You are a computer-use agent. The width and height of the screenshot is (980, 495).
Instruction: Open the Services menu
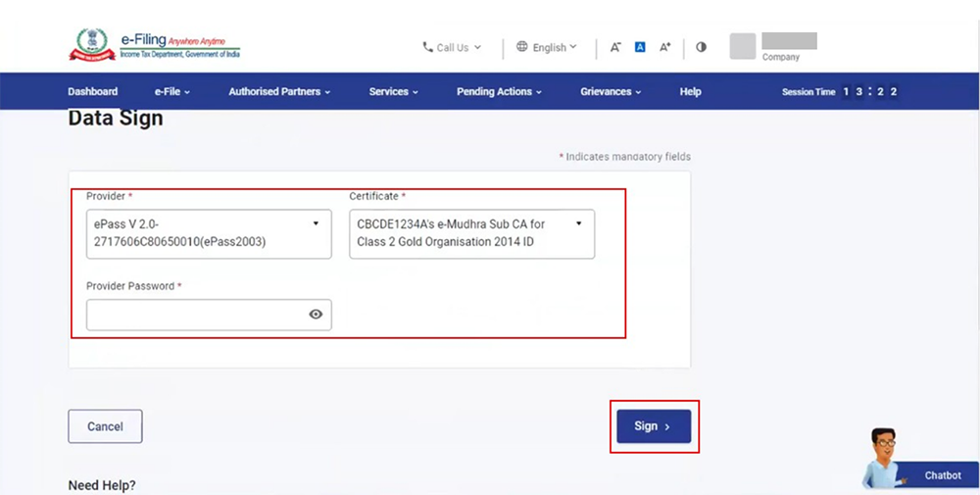tap(393, 91)
